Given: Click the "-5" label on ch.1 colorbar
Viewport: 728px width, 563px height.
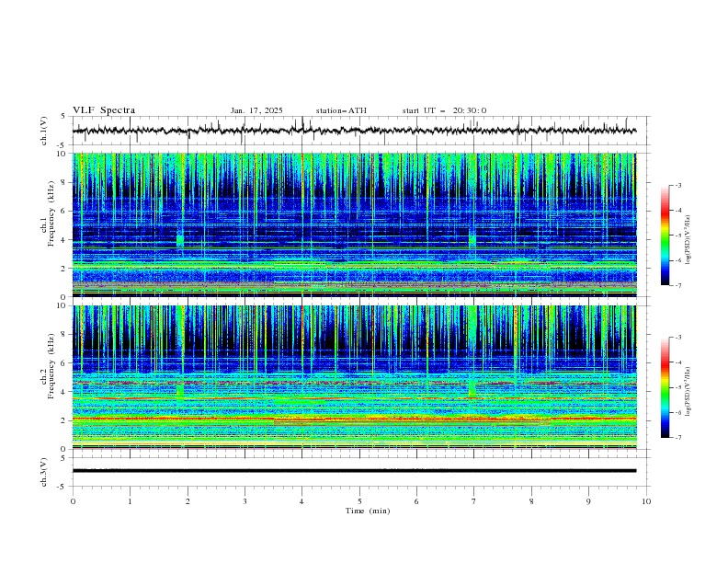Looking at the screenshot, I should (x=678, y=236).
